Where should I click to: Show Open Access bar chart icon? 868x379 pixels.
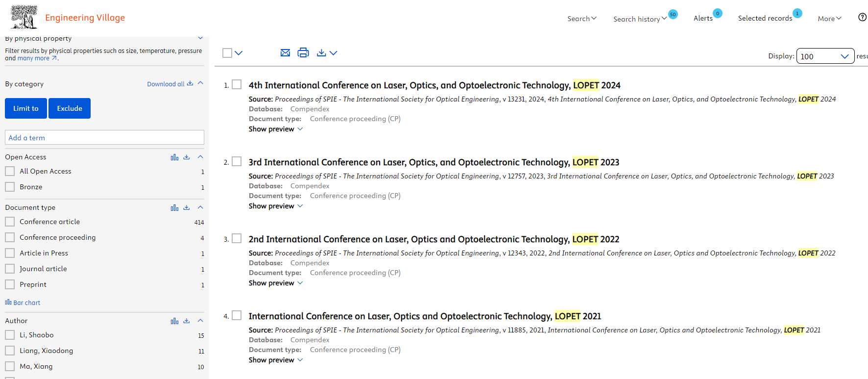[x=174, y=157]
